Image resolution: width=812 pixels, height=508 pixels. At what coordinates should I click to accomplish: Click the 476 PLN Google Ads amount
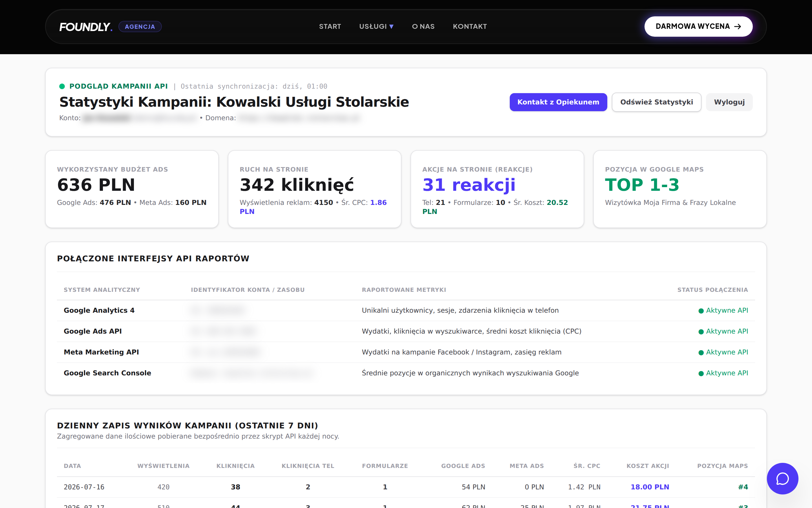[x=115, y=203]
